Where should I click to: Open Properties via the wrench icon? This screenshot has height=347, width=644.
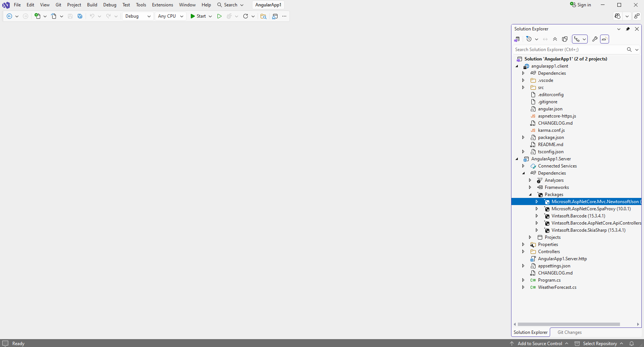pos(595,39)
